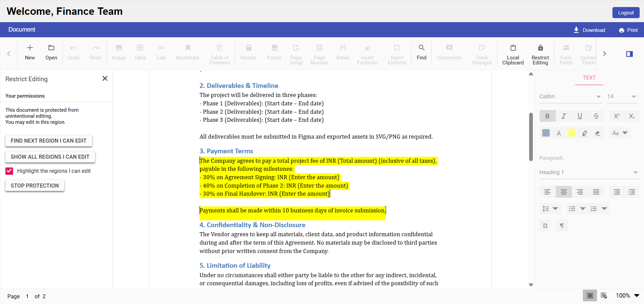Print the document
This screenshot has height=304, width=644.
tap(628, 30)
